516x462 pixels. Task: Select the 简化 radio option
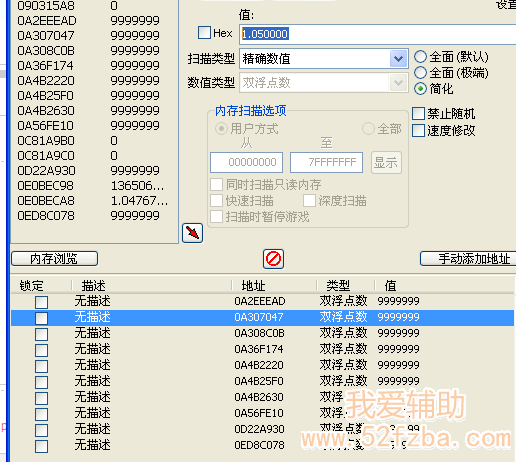coord(420,89)
